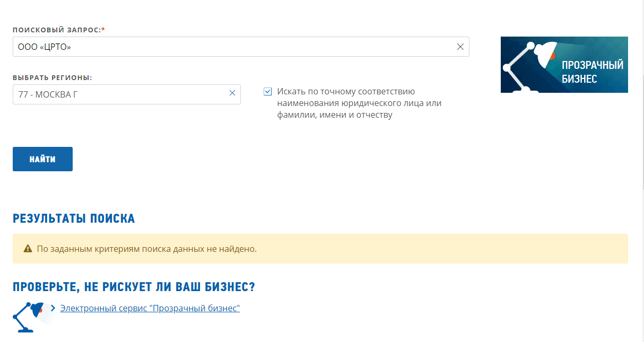
Task: Toggle the exact match search checkbox
Action: coord(267,91)
